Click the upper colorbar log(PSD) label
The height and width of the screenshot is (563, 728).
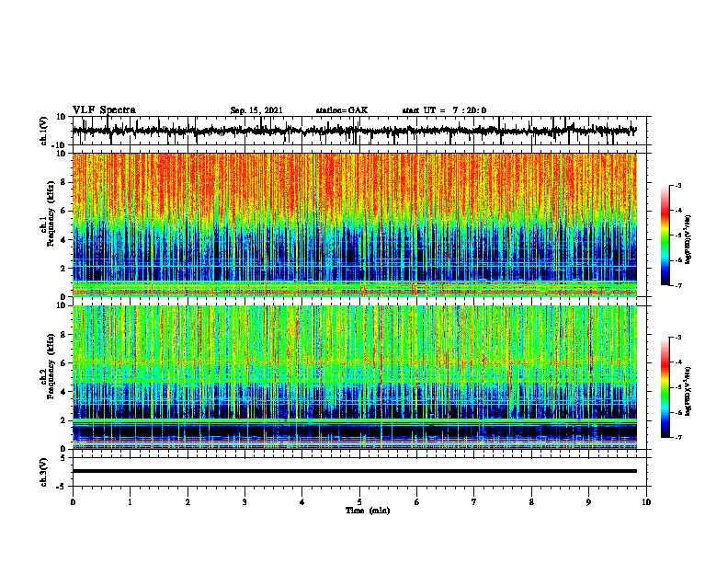(688, 240)
